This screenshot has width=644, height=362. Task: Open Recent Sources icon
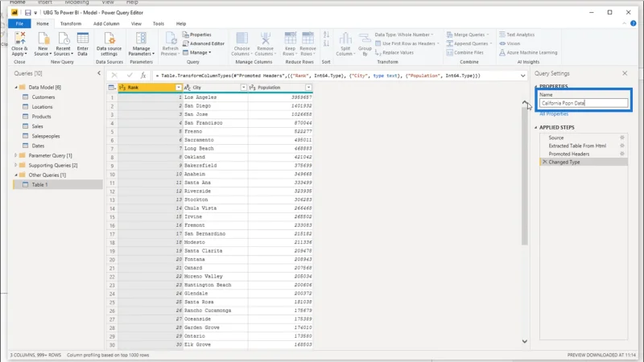(64, 38)
